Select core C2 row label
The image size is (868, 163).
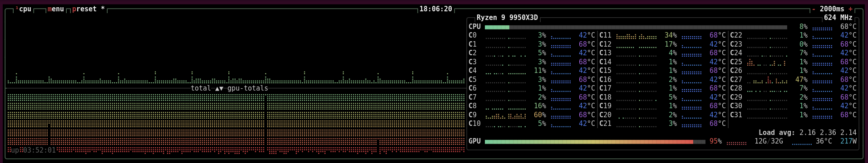coord(473,53)
